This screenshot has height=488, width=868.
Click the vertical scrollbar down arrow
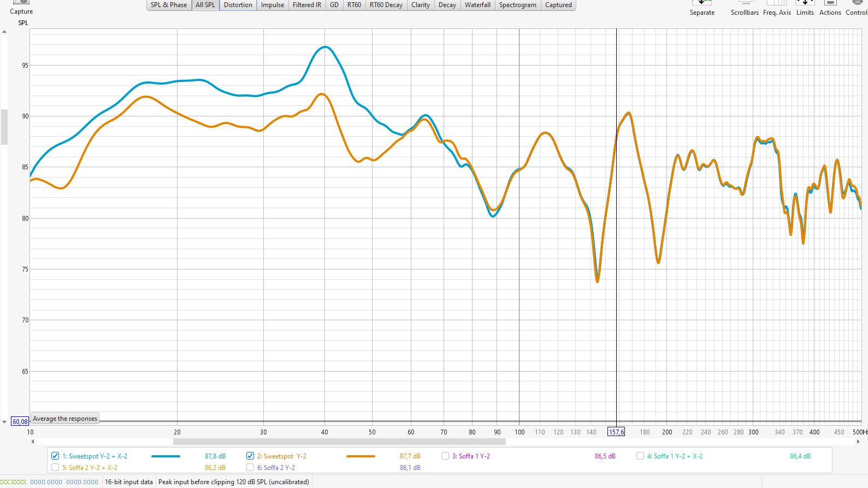click(x=4, y=422)
